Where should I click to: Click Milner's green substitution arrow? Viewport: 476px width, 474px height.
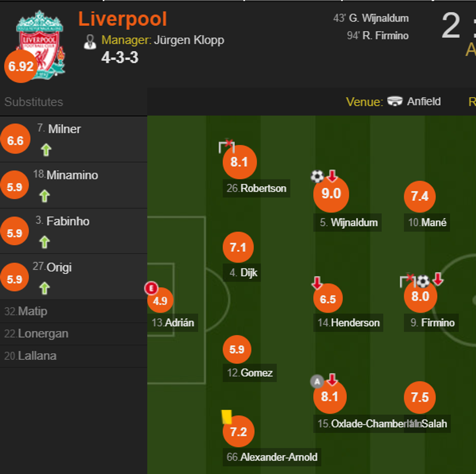click(x=46, y=150)
